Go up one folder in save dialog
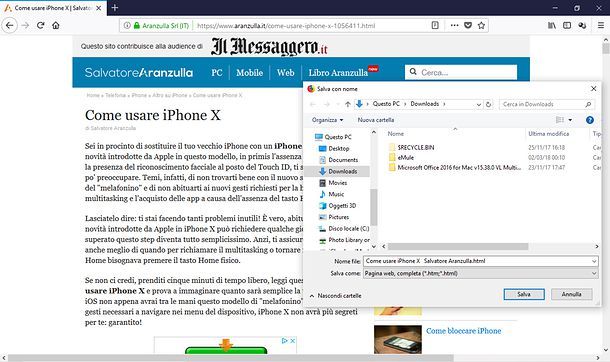Viewport: 610px width, 362px height. pyautogui.click(x=348, y=104)
